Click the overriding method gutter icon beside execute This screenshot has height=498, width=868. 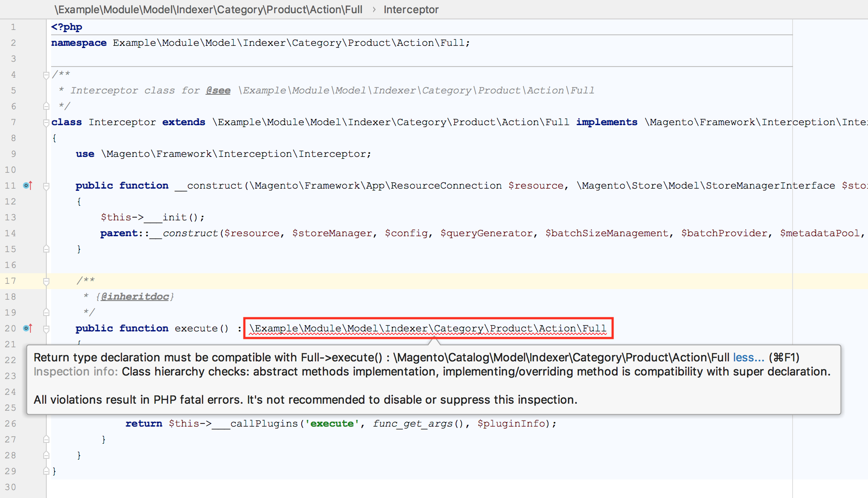click(x=27, y=328)
